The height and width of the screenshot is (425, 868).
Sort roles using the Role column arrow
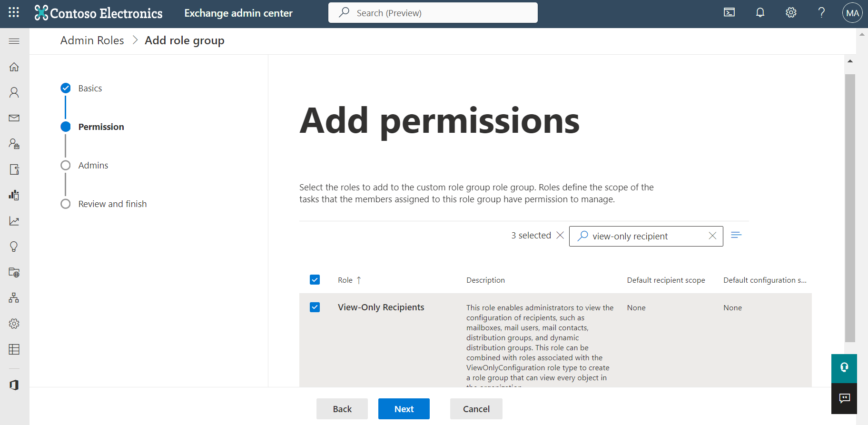click(x=359, y=280)
